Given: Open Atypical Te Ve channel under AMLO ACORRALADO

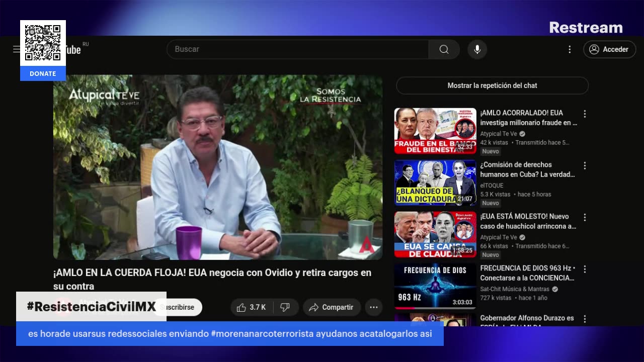Looking at the screenshot, I should click(x=498, y=134).
